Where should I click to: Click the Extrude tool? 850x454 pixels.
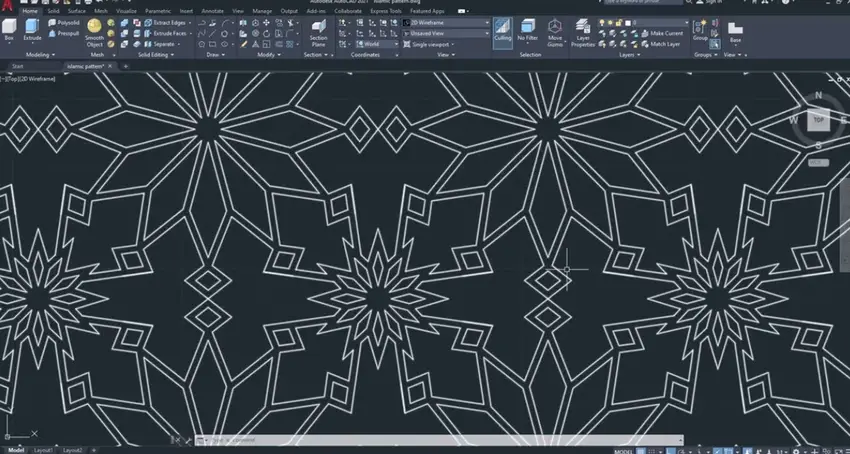click(x=32, y=30)
